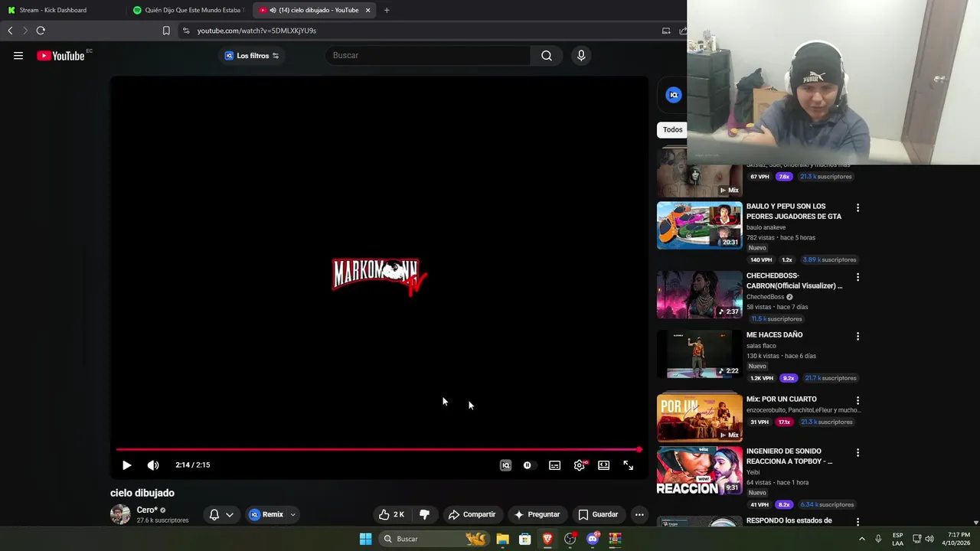
Task: Open a new browser tab
Action: pyautogui.click(x=387, y=10)
